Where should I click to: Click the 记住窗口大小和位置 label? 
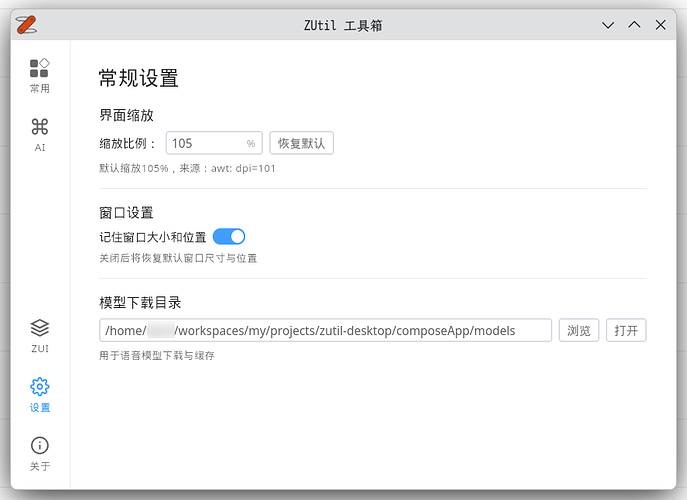(x=152, y=237)
